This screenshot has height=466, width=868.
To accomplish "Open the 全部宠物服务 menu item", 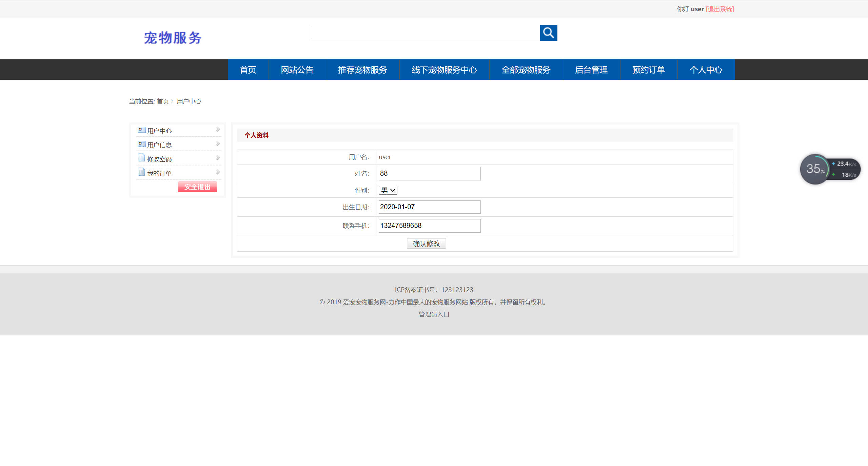I will (526, 70).
